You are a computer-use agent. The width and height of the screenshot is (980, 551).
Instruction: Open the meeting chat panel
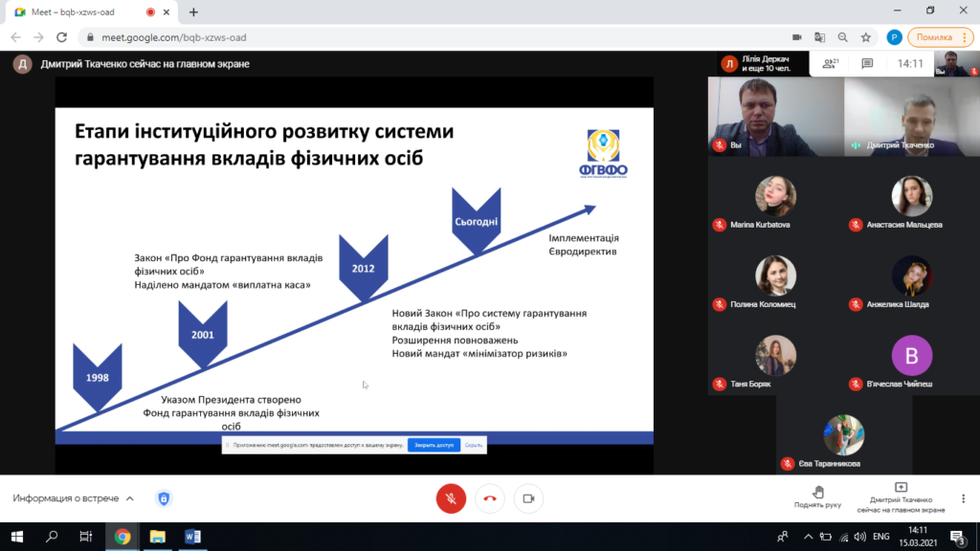867,63
